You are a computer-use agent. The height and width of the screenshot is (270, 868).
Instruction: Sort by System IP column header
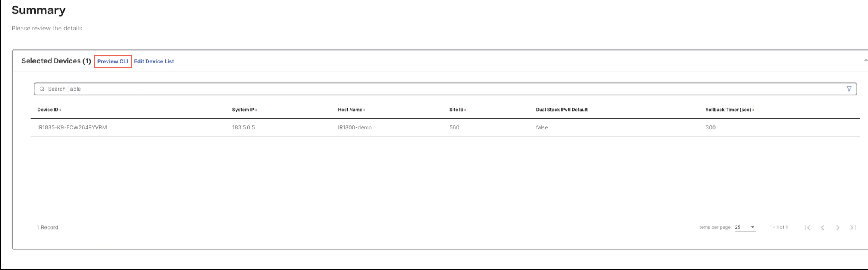click(243, 110)
